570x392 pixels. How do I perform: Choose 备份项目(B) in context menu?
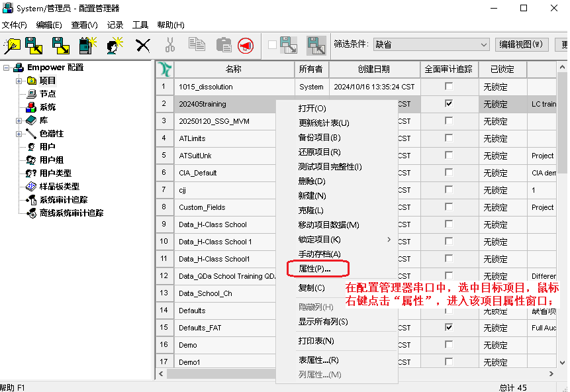pos(319,138)
